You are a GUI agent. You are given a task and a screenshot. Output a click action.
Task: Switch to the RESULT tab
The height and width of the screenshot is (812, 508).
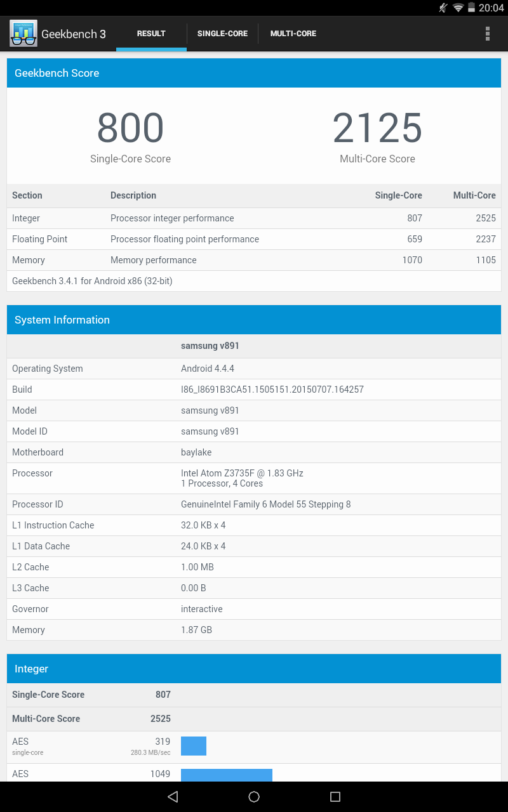[x=151, y=34]
